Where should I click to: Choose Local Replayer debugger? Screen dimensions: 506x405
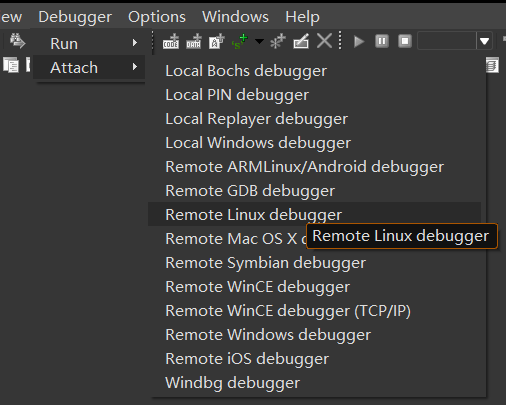click(x=314, y=119)
